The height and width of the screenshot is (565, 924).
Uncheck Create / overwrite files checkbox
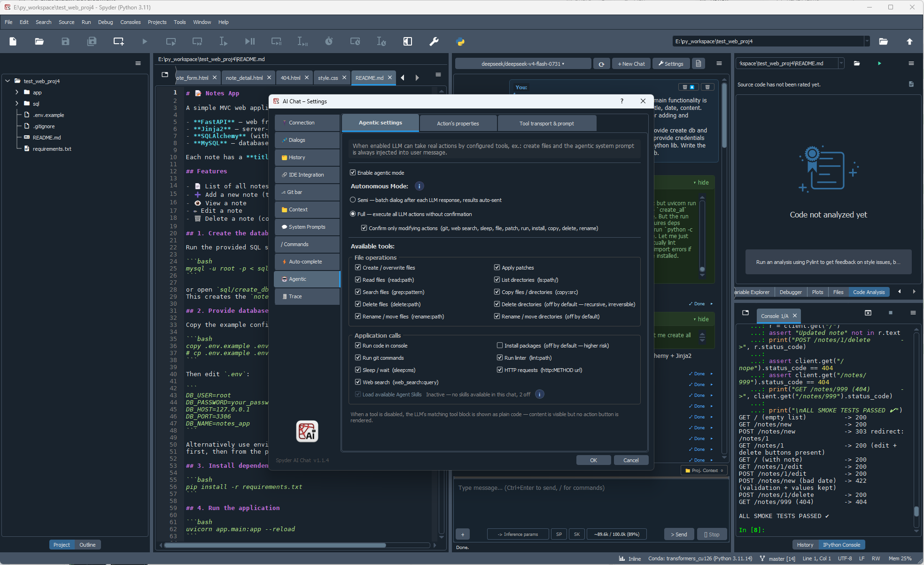coord(358,268)
